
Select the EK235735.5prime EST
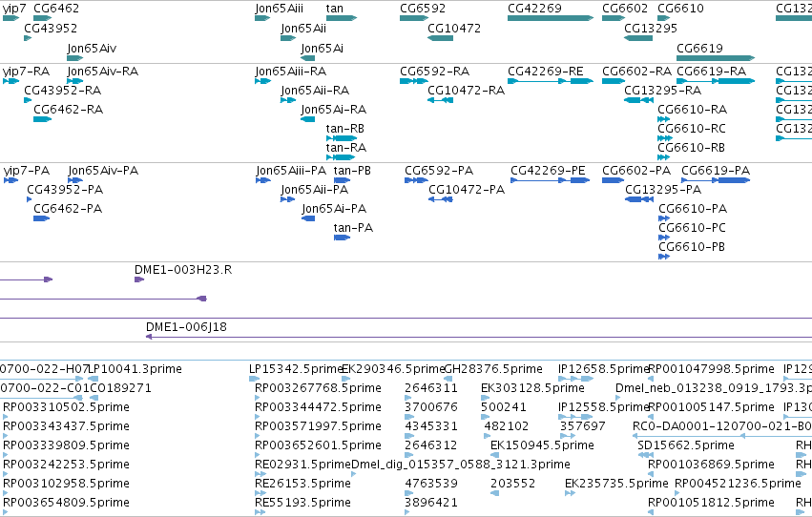[571, 494]
